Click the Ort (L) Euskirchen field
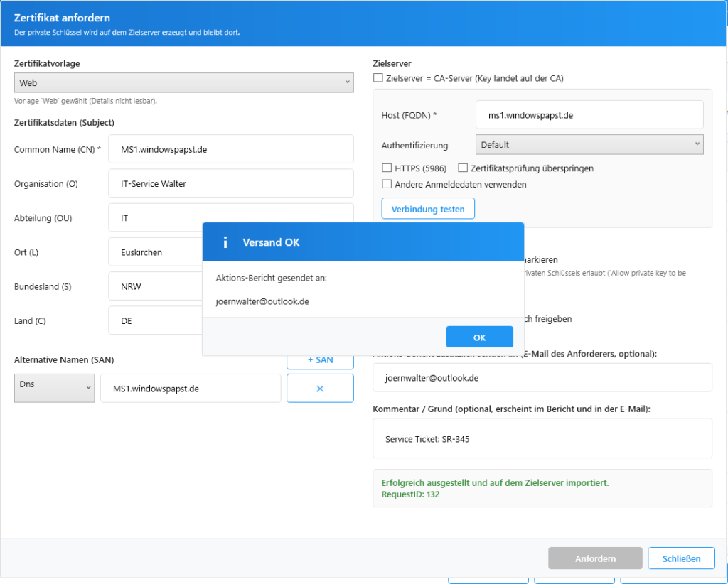This screenshot has height=584, width=728. pos(155,252)
